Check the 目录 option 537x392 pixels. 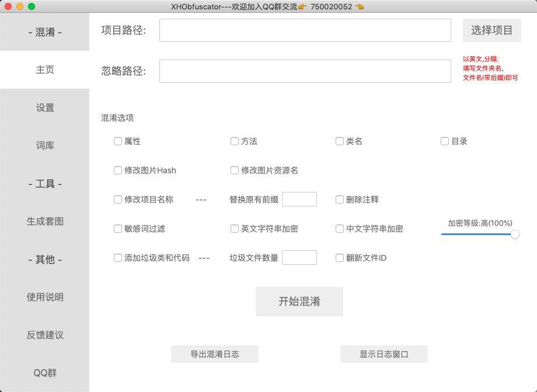[444, 141]
